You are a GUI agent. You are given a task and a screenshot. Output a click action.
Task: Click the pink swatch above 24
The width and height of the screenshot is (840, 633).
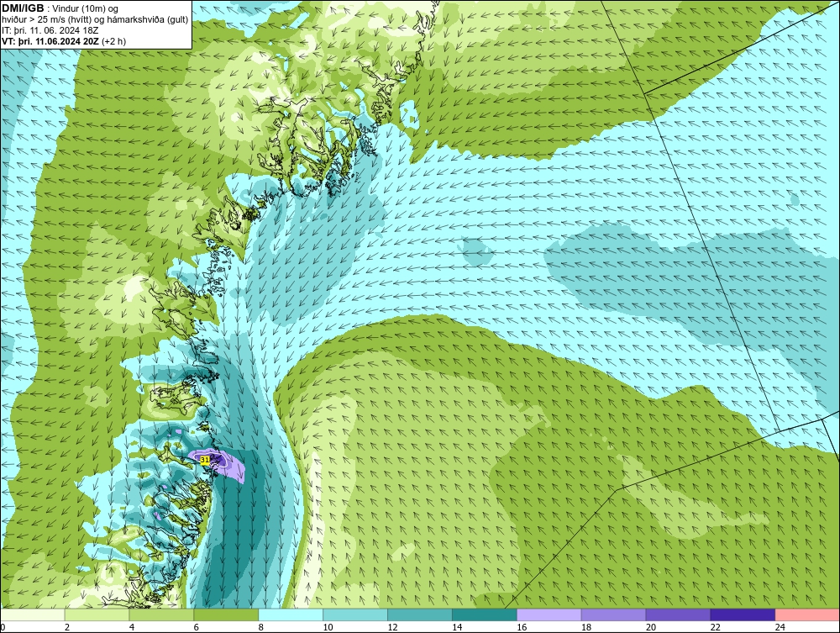807,615
